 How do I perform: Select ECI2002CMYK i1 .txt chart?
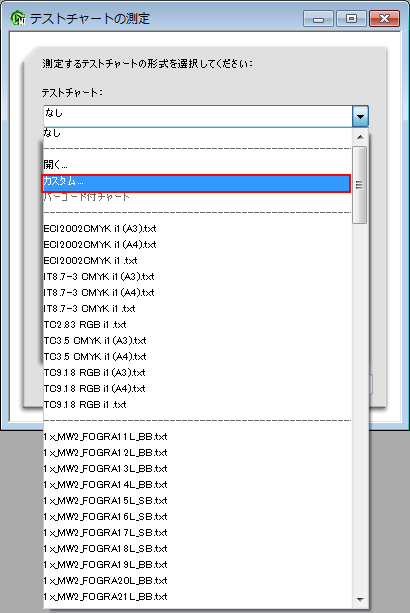[197, 260]
